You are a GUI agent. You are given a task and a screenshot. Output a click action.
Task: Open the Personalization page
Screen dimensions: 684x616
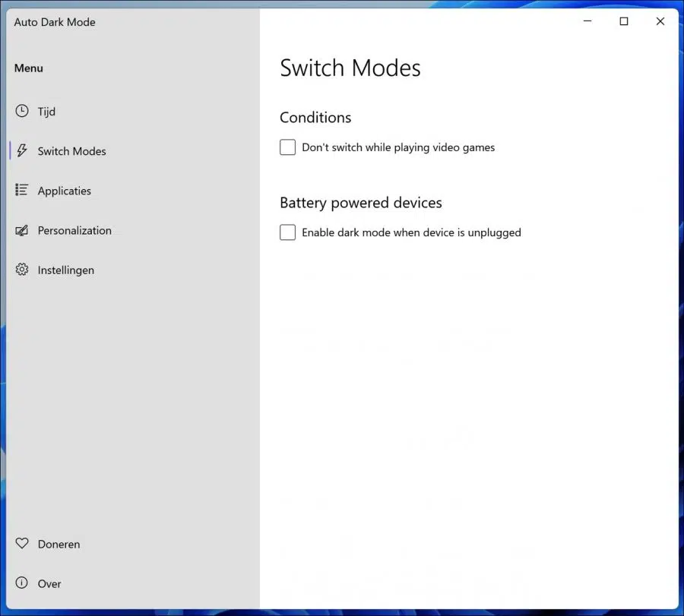click(x=133, y=231)
